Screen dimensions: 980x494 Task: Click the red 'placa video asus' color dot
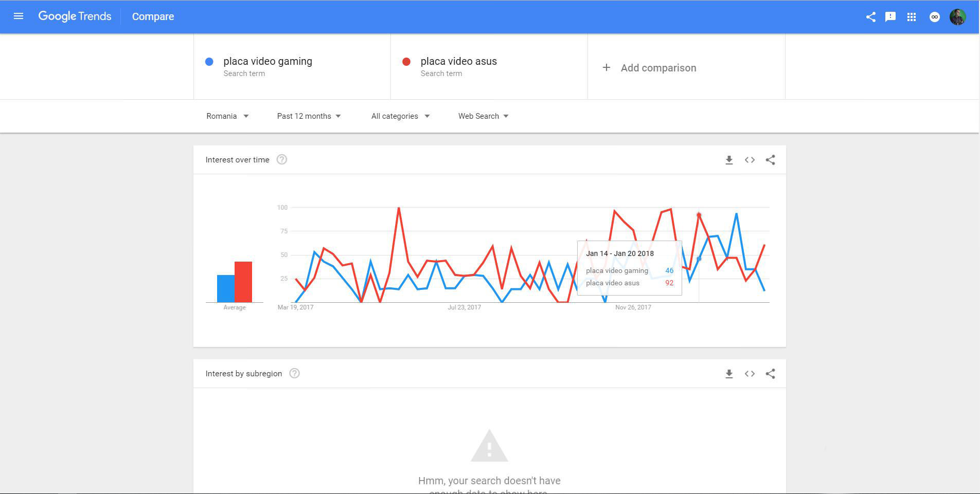tap(406, 62)
